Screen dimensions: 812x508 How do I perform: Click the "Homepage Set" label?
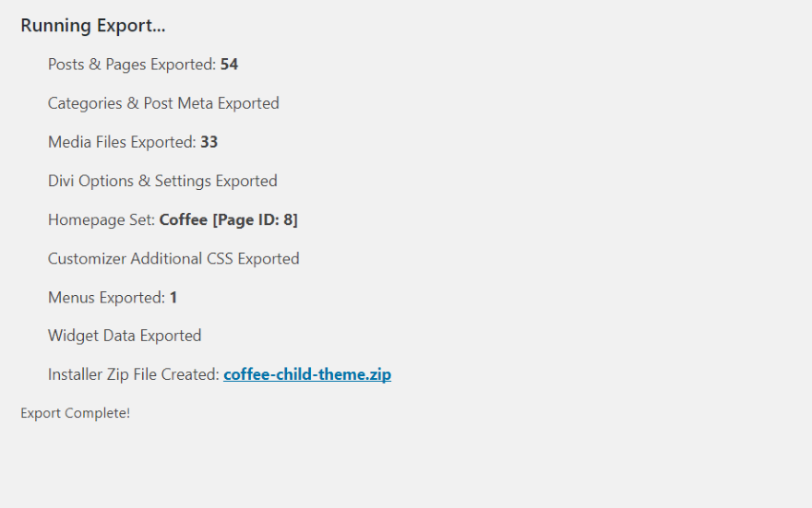point(101,219)
